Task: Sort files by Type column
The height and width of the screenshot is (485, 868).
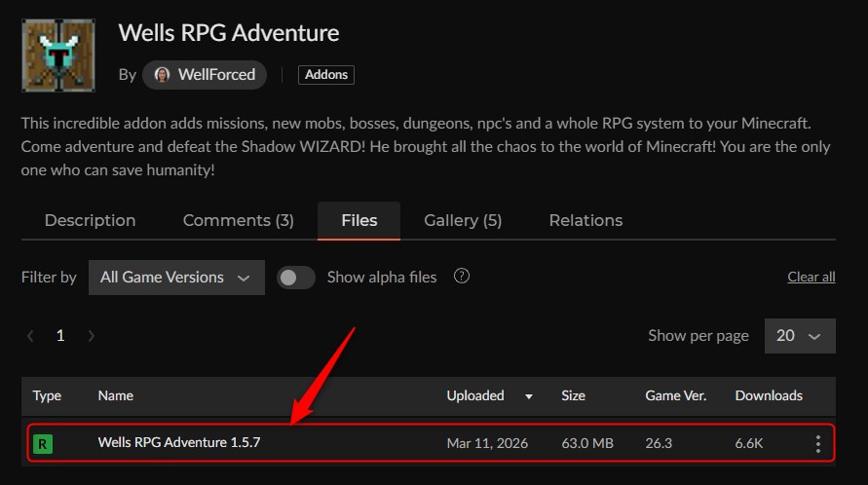Action: 47,395
